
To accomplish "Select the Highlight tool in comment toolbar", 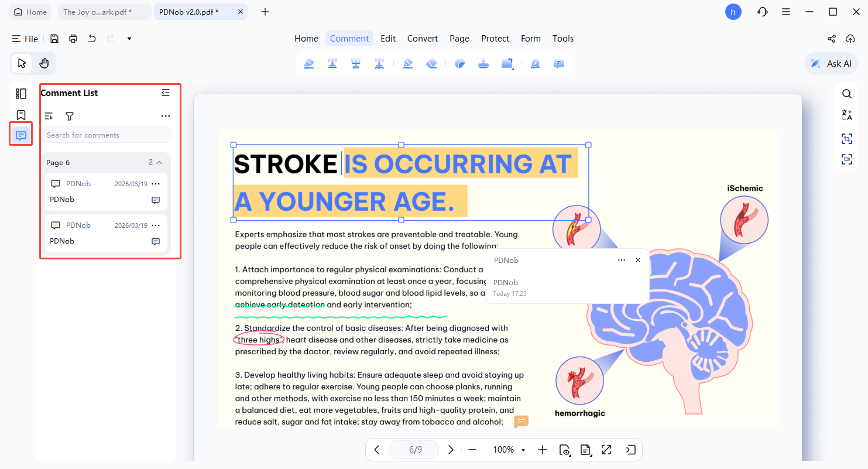I will coord(309,64).
